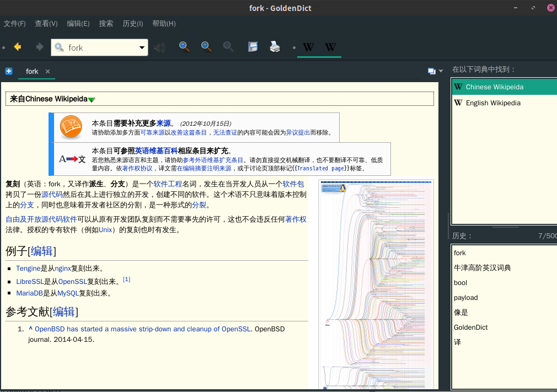Viewport: 557px width, 392px height.
Task: Close the fork tab
Action: pyautogui.click(x=47, y=72)
